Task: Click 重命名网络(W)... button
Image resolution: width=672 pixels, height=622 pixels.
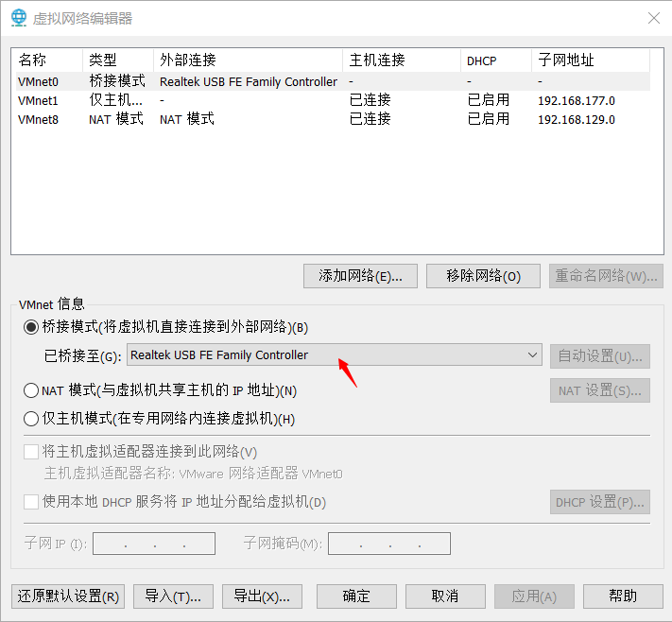Action: click(x=606, y=276)
